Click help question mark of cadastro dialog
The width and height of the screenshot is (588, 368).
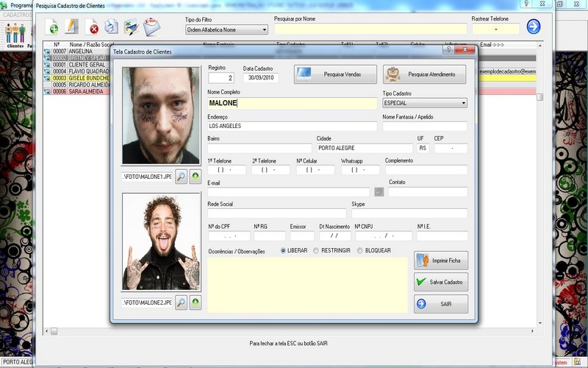[448, 49]
